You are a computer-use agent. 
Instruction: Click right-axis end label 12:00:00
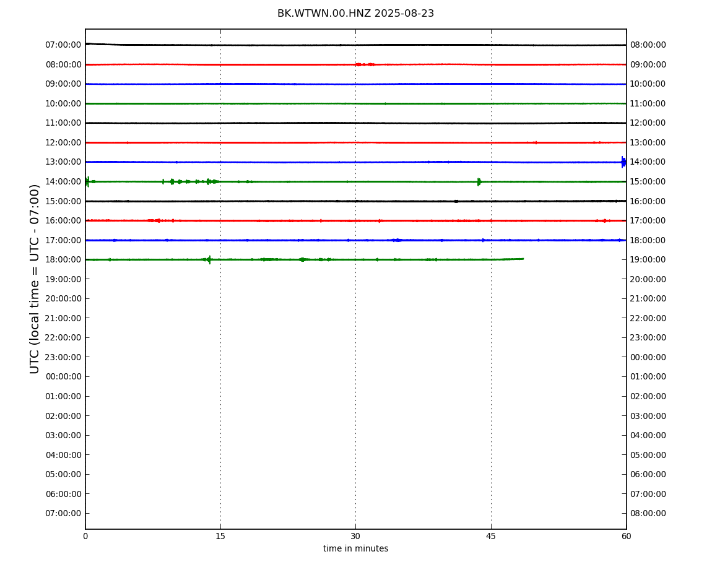[x=648, y=123]
